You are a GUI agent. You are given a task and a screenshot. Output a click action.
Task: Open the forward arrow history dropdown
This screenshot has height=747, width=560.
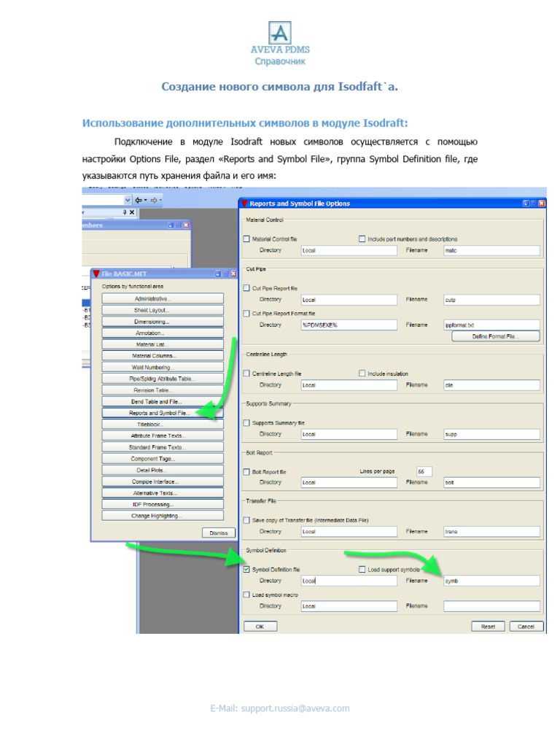point(161,200)
